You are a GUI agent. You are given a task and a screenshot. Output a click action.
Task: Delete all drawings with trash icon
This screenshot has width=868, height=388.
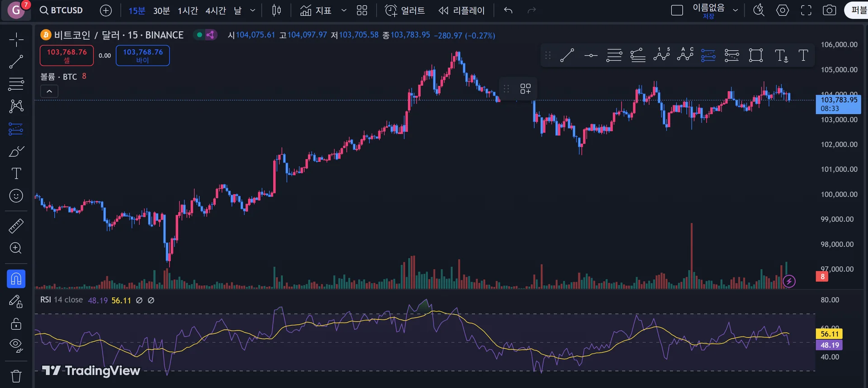16,376
